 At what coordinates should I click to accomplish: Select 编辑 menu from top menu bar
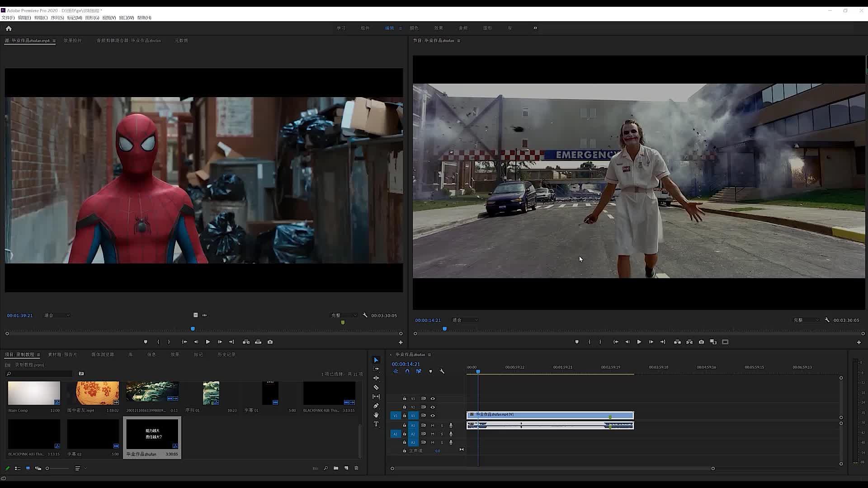coord(24,18)
